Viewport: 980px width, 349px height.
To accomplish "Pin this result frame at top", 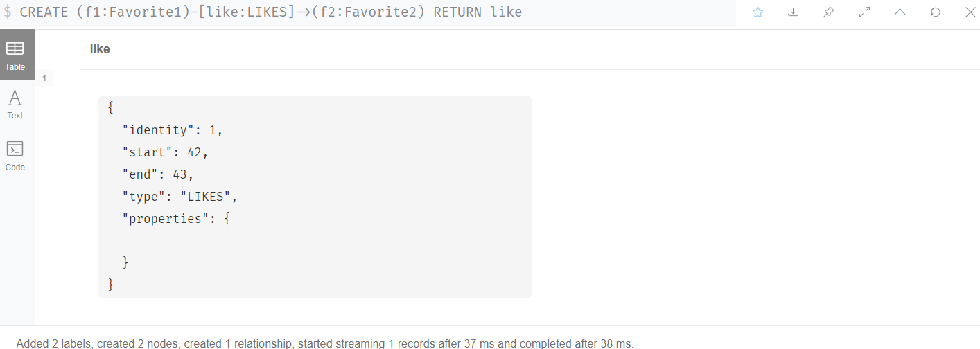I will 829,12.
